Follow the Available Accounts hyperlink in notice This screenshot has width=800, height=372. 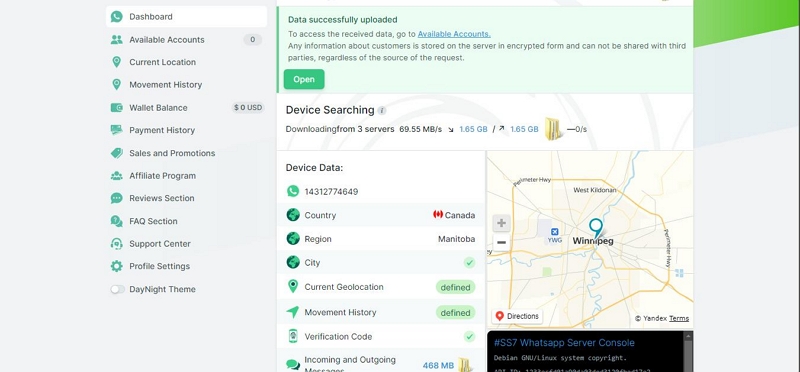click(x=454, y=34)
